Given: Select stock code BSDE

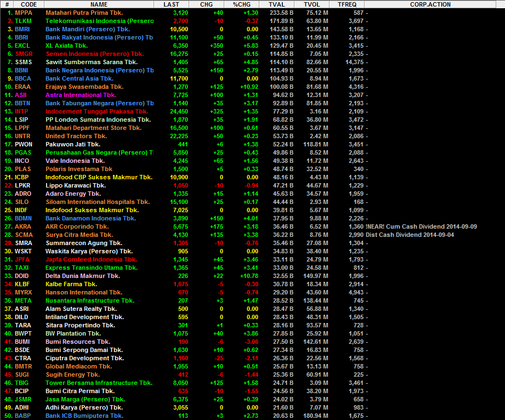Looking at the screenshot, I should [x=22, y=350].
